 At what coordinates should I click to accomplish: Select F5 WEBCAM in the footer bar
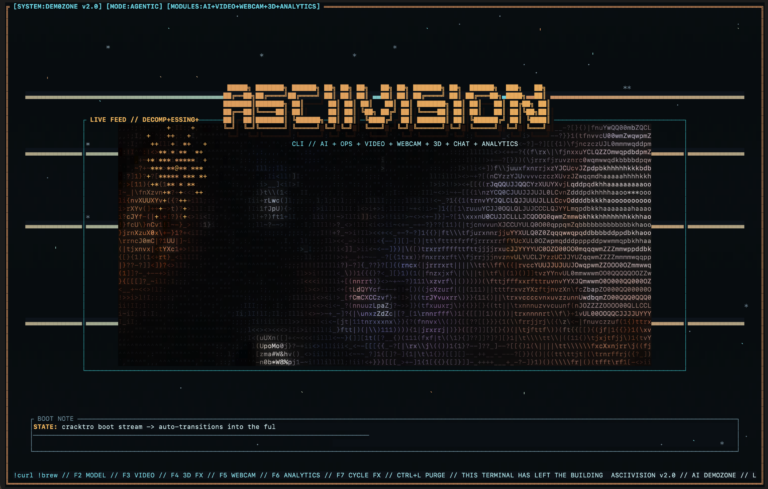click(237, 475)
